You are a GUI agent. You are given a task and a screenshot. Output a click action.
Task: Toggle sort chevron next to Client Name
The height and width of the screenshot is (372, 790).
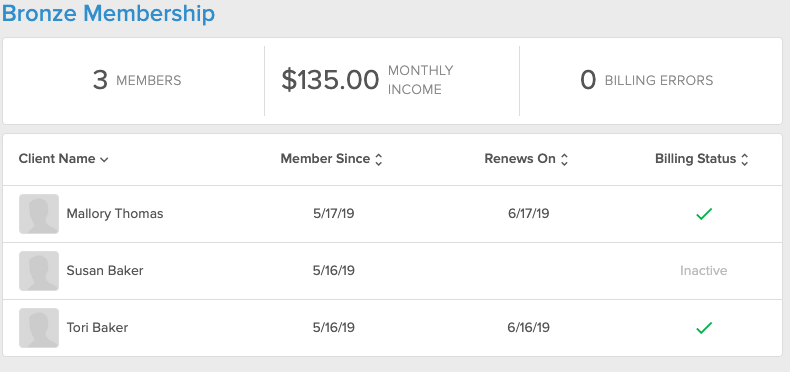coord(104,160)
